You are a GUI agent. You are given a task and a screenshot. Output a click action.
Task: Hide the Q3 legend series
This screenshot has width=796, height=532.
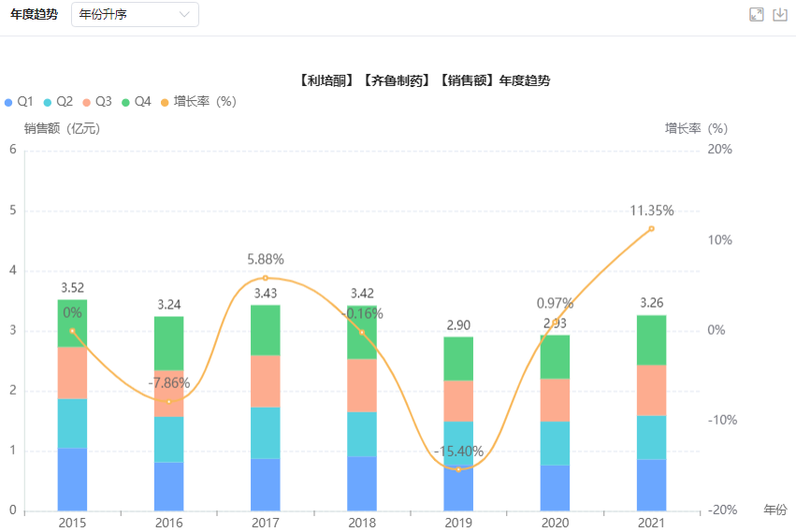[x=97, y=101]
